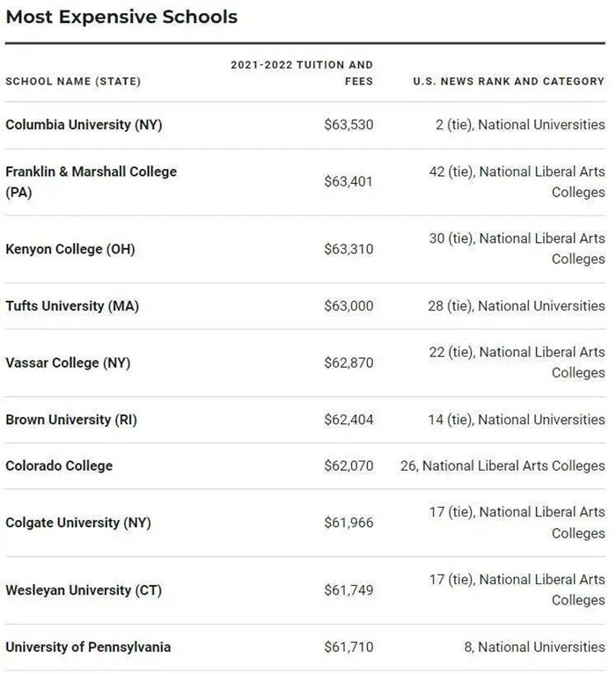616x674 pixels.
Task: Open the Brown University (RI) listing
Action: coord(71,420)
